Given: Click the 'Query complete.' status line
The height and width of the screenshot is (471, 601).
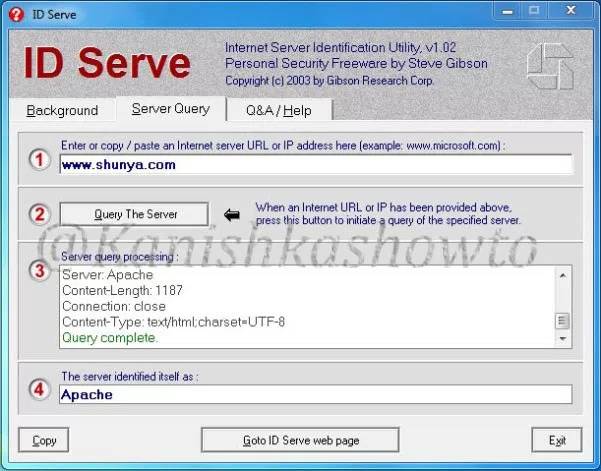Looking at the screenshot, I should point(110,338).
